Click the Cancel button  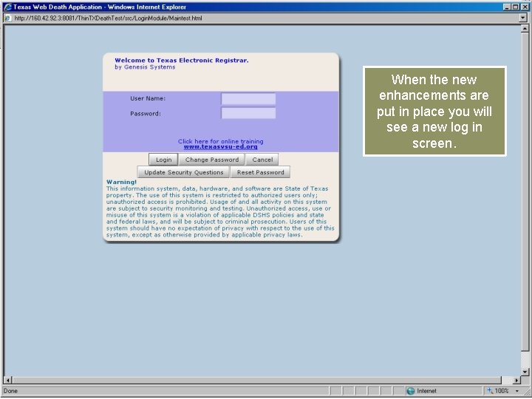262,160
